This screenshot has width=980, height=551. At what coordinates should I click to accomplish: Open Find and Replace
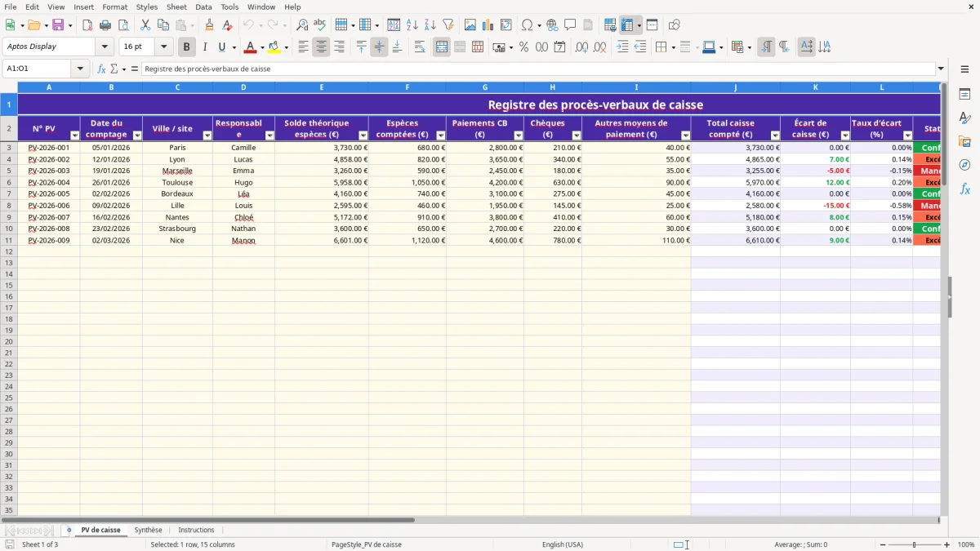(x=302, y=25)
